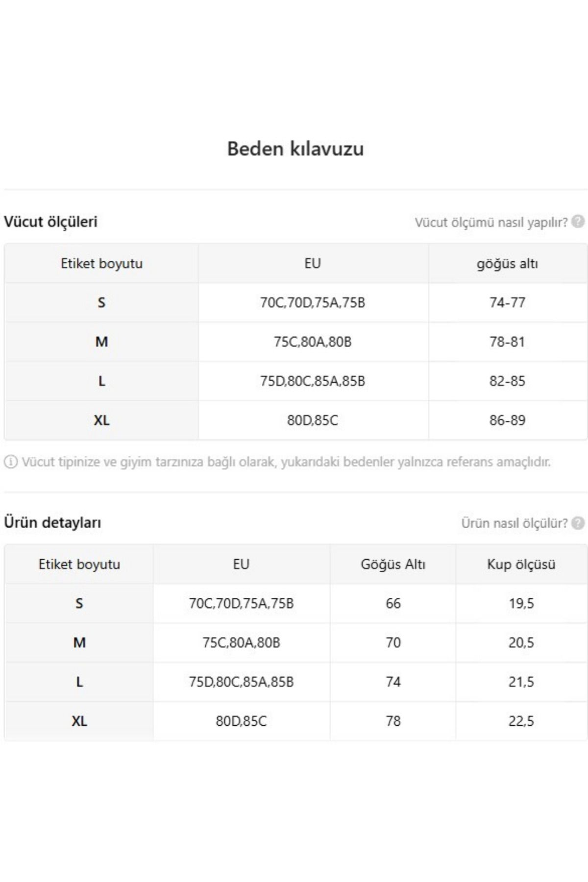Select the 86-89 göğüs altı cell
588x882 pixels.
pos(508,420)
